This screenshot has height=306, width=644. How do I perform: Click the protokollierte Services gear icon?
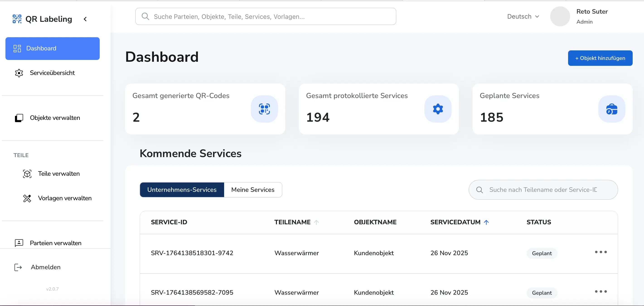point(438,109)
